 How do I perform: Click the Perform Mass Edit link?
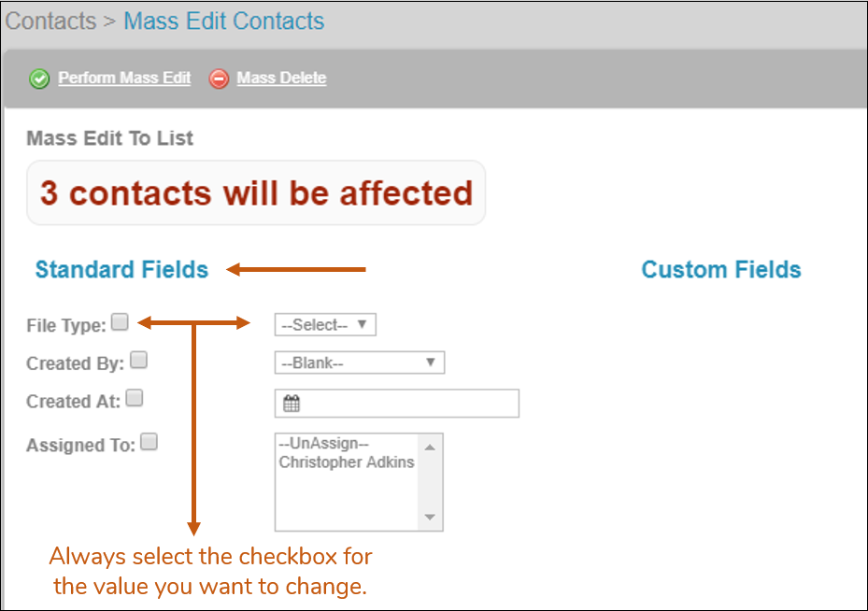click(123, 78)
